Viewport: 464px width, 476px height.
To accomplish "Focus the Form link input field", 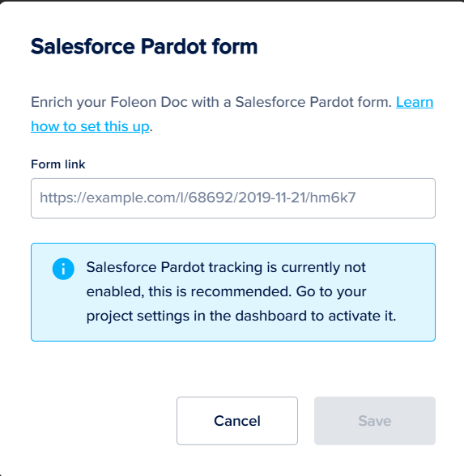I will click(x=233, y=198).
